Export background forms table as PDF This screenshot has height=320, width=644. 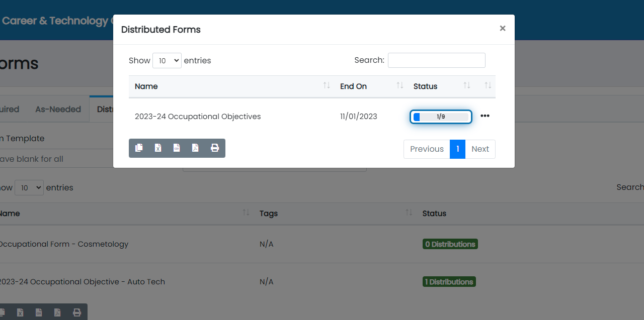pos(58,312)
